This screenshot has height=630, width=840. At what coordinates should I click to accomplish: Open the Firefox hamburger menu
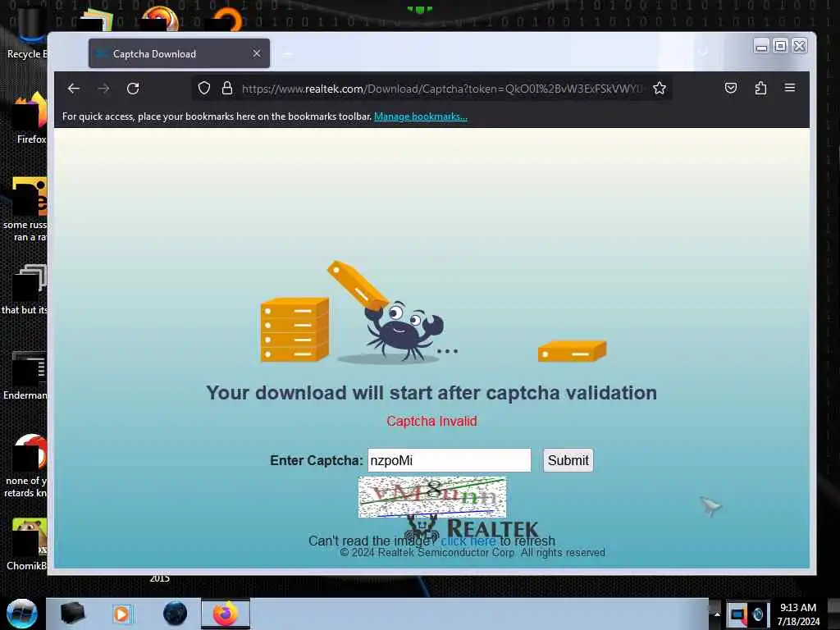[790, 87]
